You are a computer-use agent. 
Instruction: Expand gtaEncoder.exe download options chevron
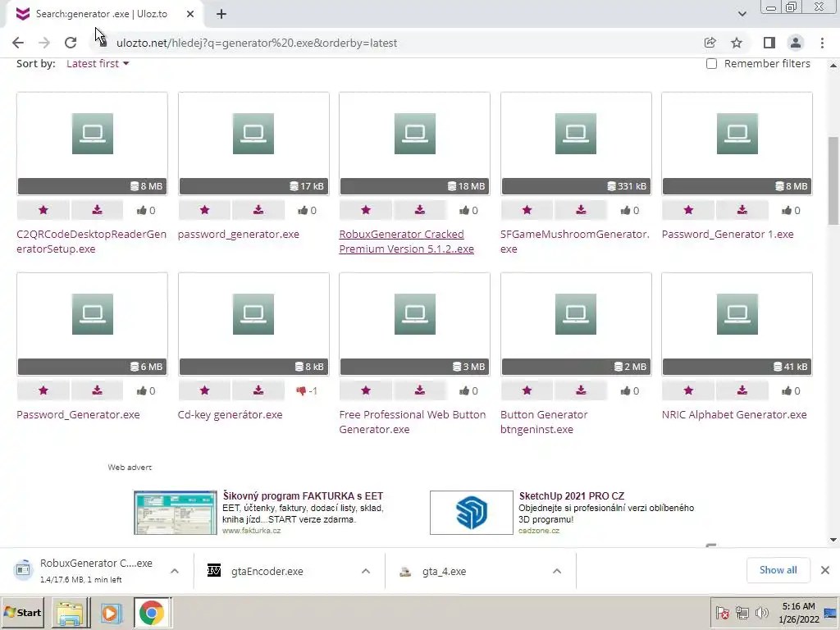click(366, 571)
